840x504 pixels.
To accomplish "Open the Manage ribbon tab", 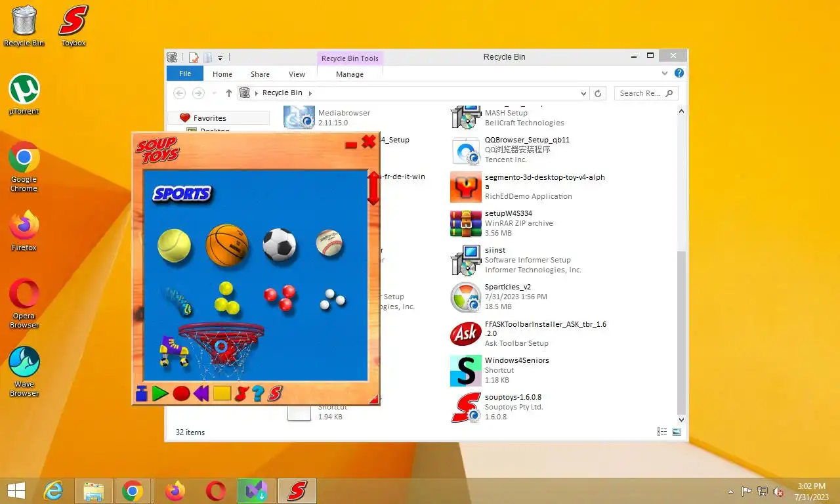I will (350, 74).
